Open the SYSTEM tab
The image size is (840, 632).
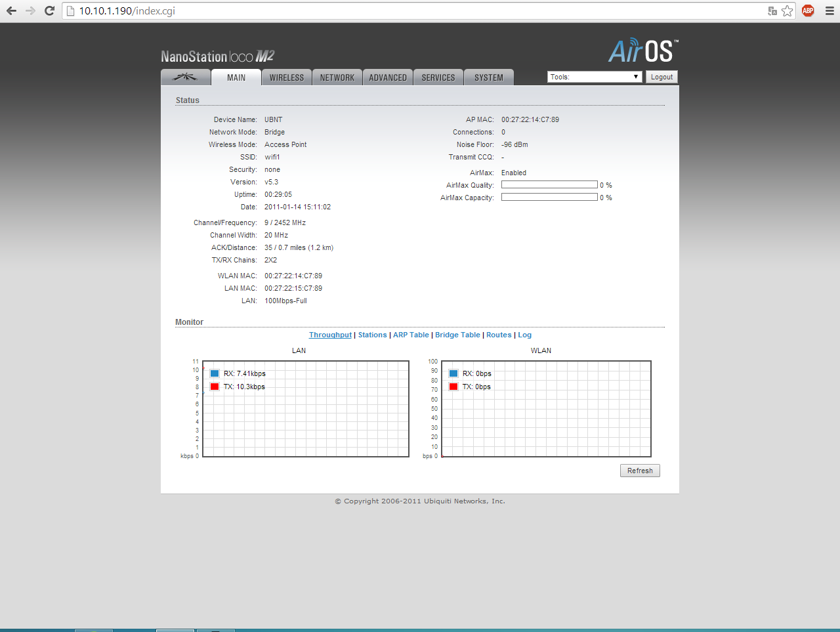[489, 77]
